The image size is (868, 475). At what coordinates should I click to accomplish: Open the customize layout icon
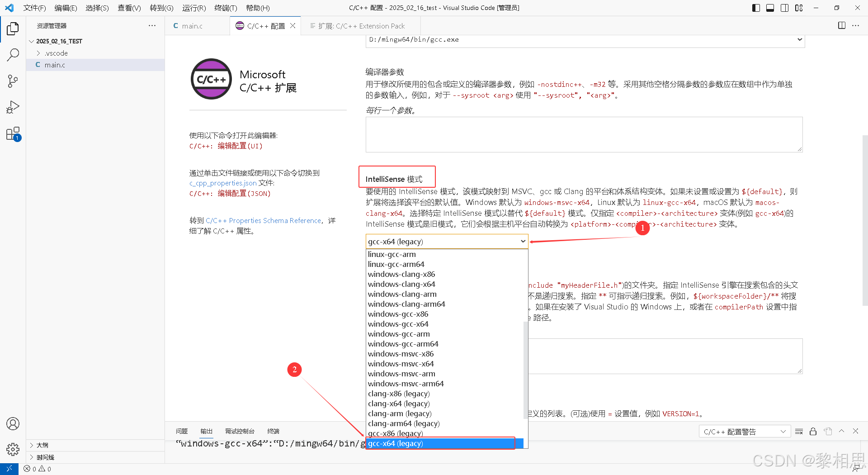[799, 8]
